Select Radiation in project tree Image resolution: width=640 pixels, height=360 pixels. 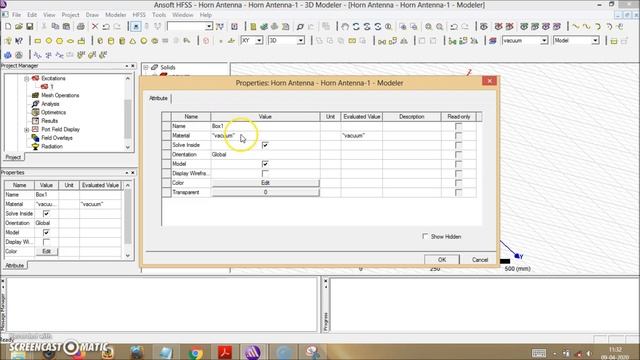point(52,147)
